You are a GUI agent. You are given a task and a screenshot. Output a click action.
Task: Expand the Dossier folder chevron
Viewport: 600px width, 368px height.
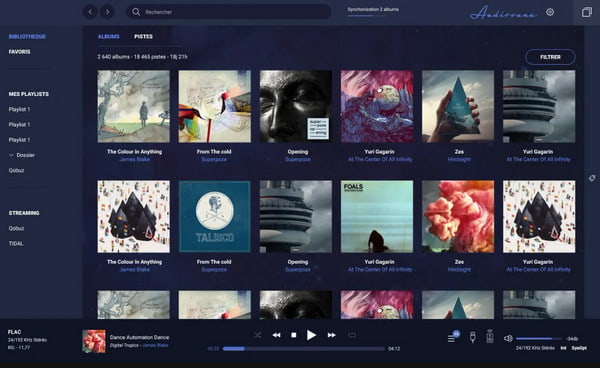click(x=11, y=155)
